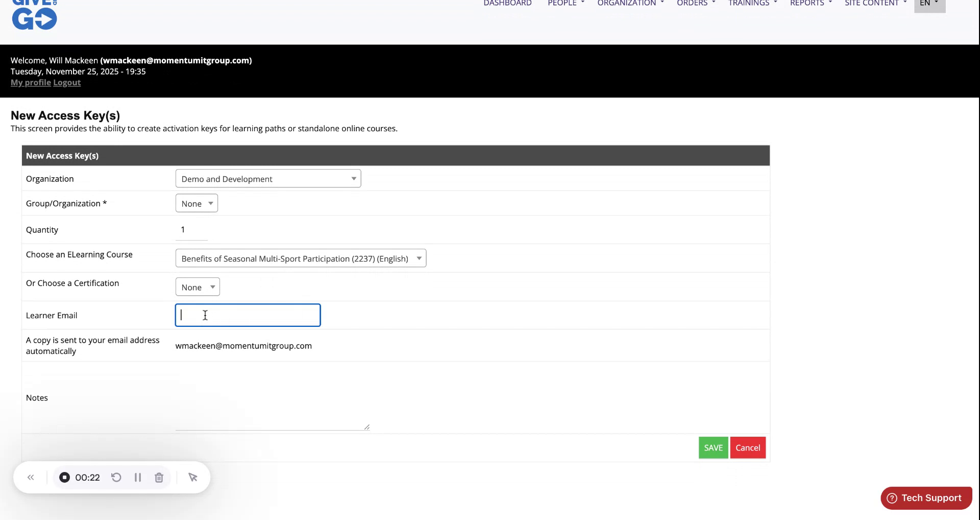Open the EN language dropdown
Screen dimensions: 980x520
click(x=929, y=3)
